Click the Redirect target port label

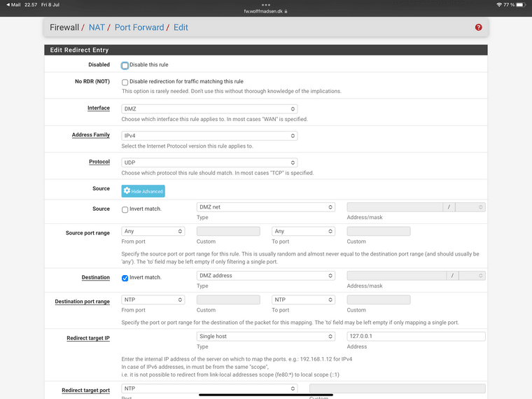coord(85,390)
